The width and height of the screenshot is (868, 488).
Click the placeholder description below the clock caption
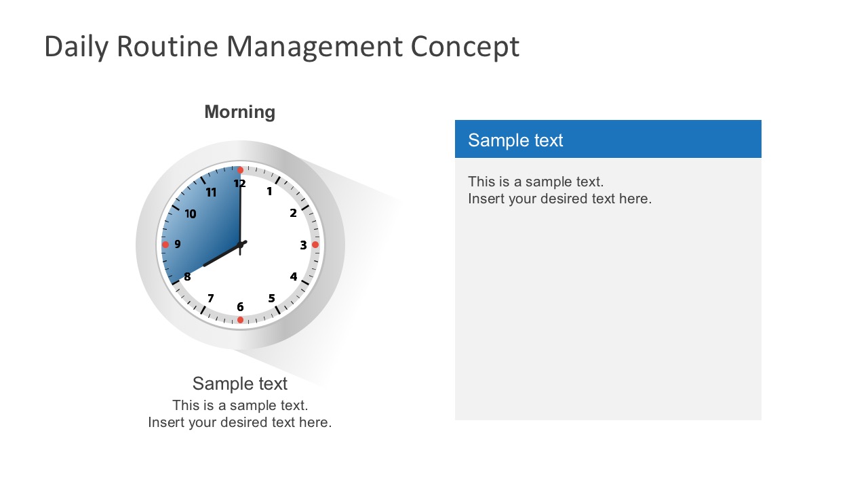(x=240, y=414)
